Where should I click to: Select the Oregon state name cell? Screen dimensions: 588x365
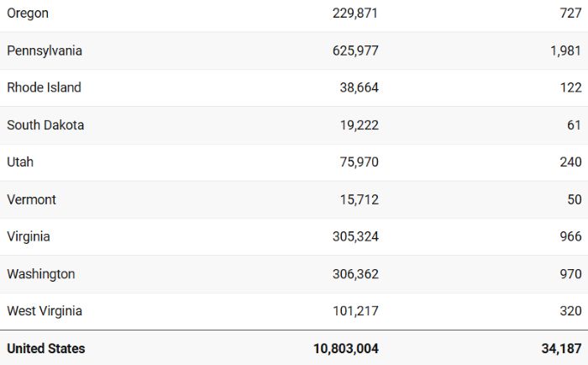(28, 13)
